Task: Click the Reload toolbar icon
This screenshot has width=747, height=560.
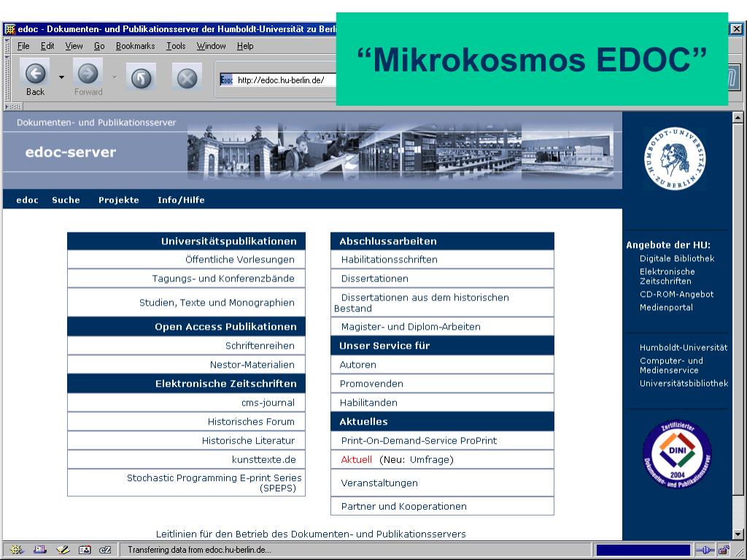Action: pos(141,79)
